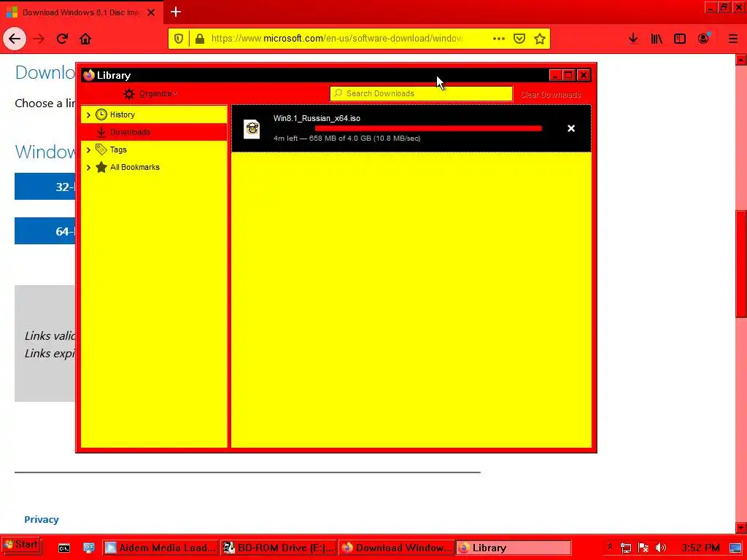Click the page vertical scrollbar thumb

tap(741, 264)
